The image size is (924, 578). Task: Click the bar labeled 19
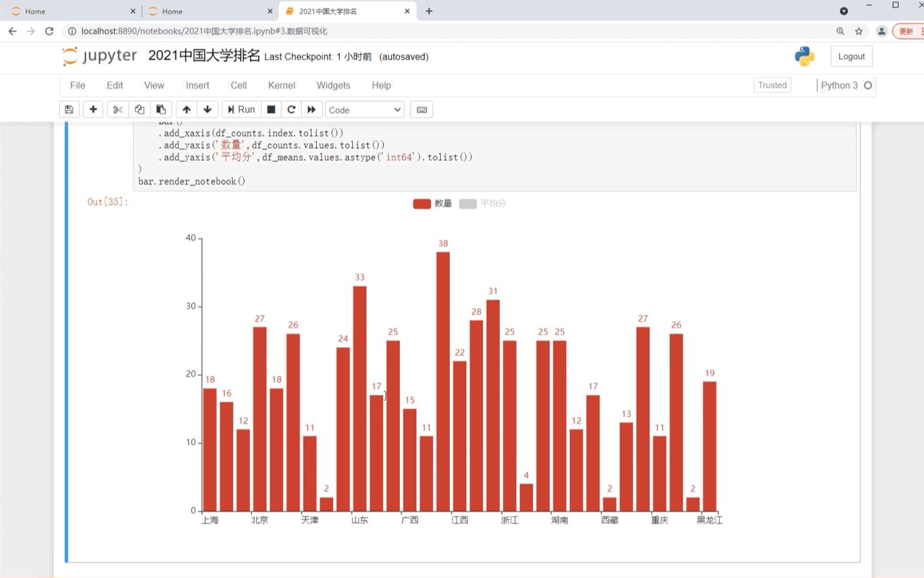click(x=710, y=446)
